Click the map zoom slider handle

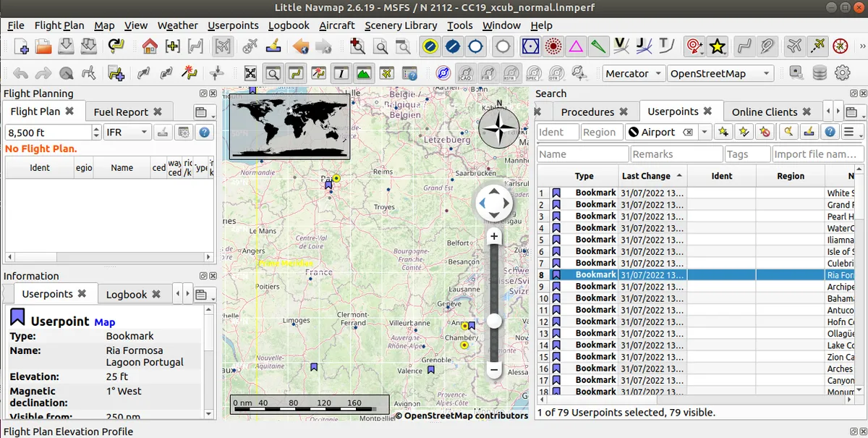495,321
